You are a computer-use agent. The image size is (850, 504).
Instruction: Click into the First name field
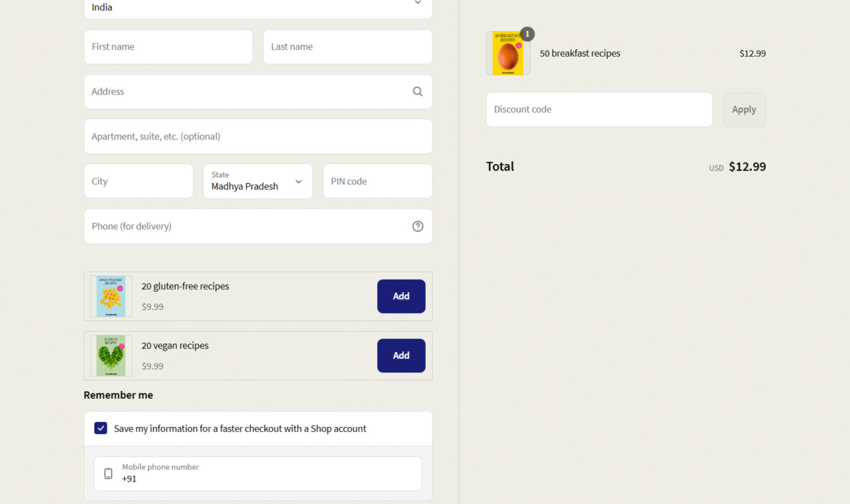[168, 46]
